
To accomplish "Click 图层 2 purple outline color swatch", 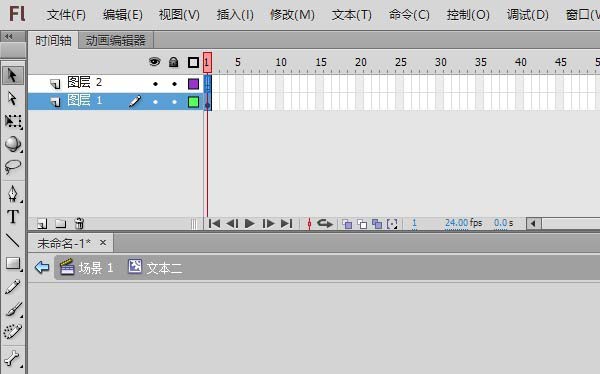I will (x=193, y=83).
